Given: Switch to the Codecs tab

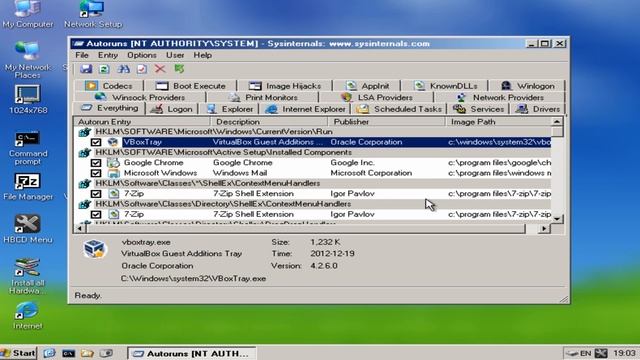Looking at the screenshot, I should [x=109, y=86].
